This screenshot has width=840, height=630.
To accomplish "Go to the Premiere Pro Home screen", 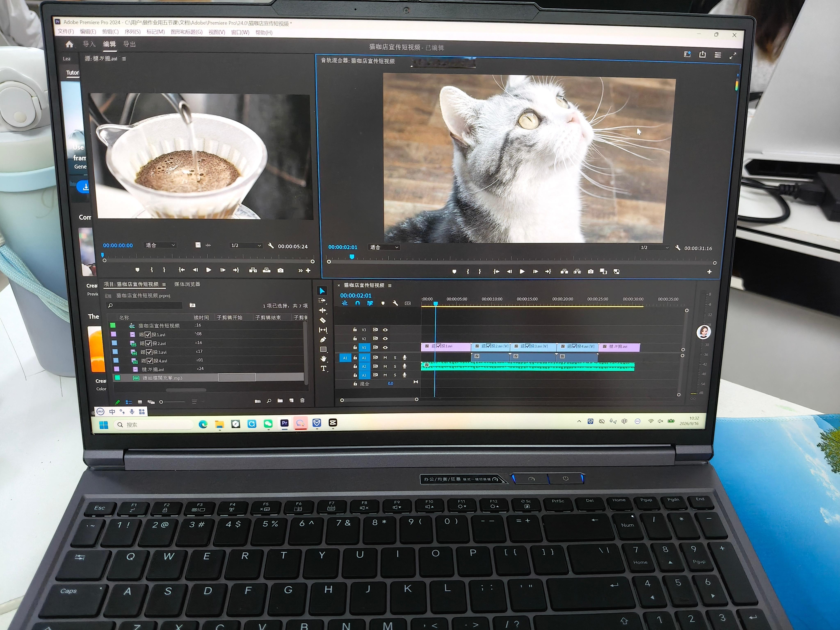I will click(69, 45).
